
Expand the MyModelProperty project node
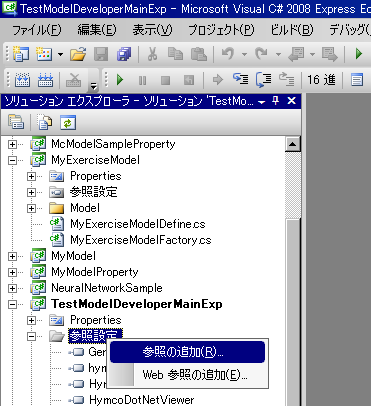pos(12,272)
